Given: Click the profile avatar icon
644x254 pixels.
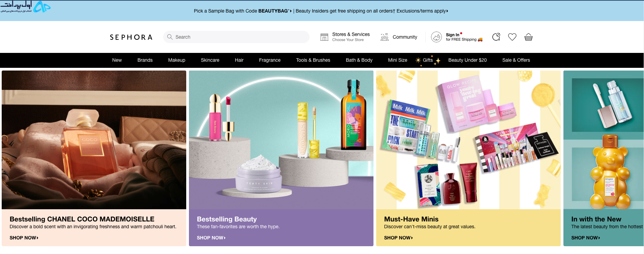Looking at the screenshot, I should tap(436, 37).
